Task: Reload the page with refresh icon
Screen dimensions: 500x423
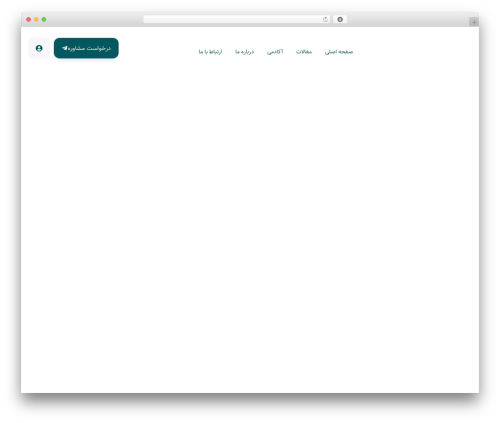Action: pyautogui.click(x=325, y=19)
